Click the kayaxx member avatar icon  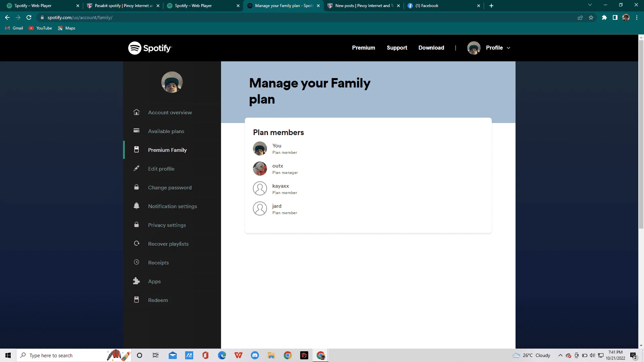(x=260, y=189)
